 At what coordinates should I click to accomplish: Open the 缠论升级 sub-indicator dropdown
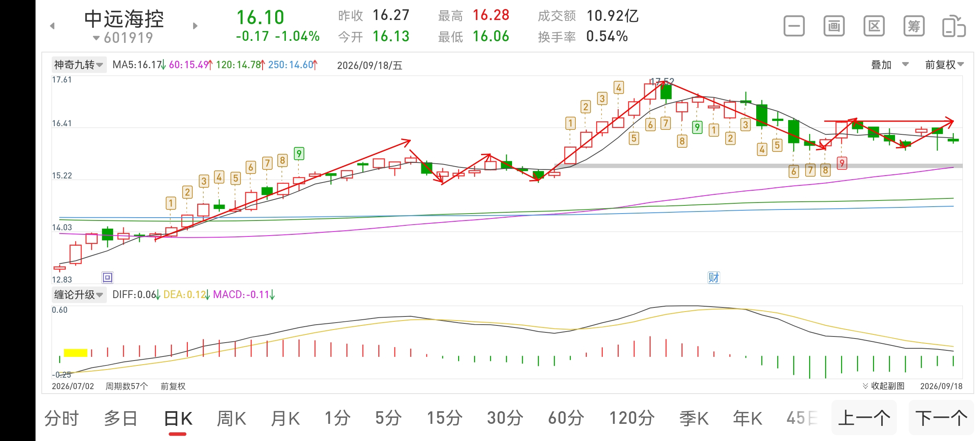[x=79, y=294]
